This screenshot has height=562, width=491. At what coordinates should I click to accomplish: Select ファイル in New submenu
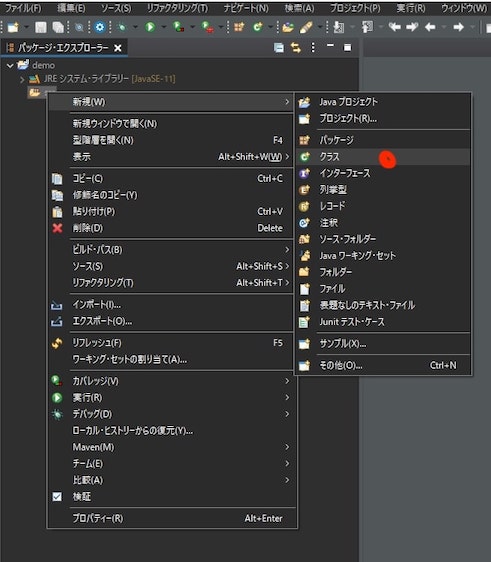click(383, 289)
